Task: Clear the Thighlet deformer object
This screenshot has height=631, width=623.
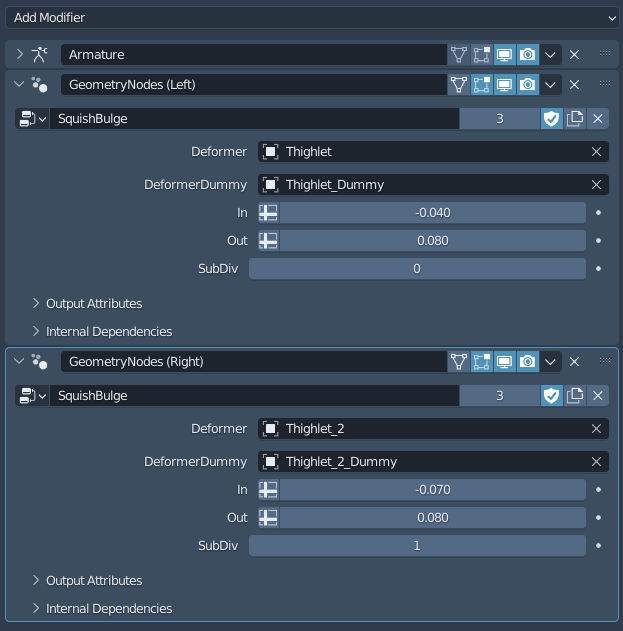Action: click(596, 152)
